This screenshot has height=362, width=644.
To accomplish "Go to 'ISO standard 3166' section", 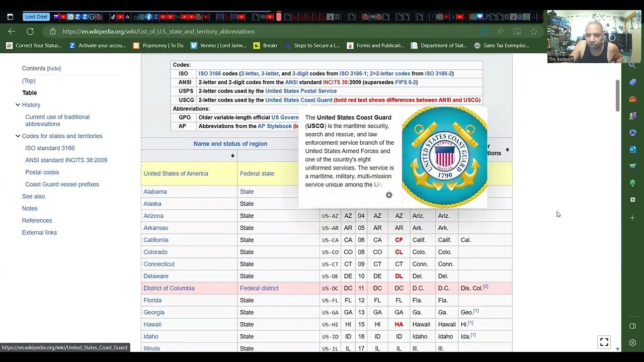I will pyautogui.click(x=50, y=148).
